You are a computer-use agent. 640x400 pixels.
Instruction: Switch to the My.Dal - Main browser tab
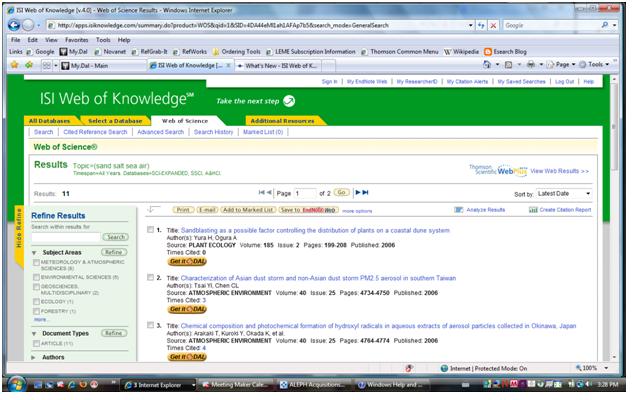(x=103, y=65)
